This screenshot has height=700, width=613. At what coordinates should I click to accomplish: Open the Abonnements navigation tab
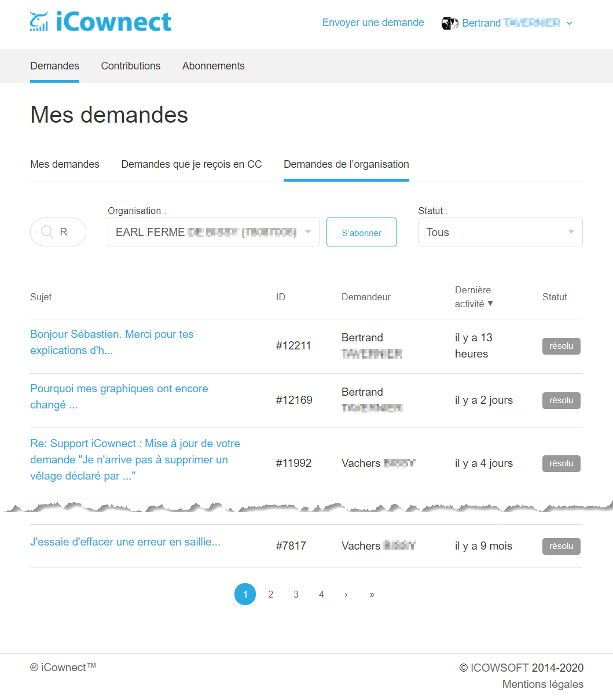click(x=214, y=66)
